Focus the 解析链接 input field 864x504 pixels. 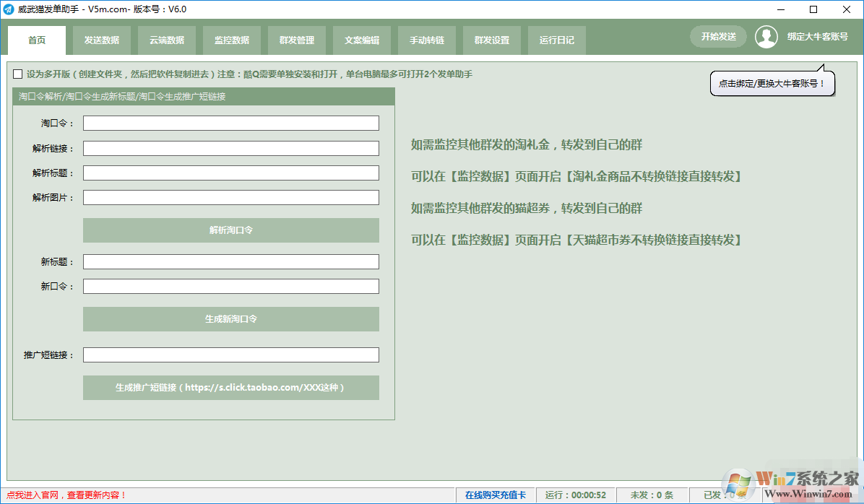click(x=231, y=148)
